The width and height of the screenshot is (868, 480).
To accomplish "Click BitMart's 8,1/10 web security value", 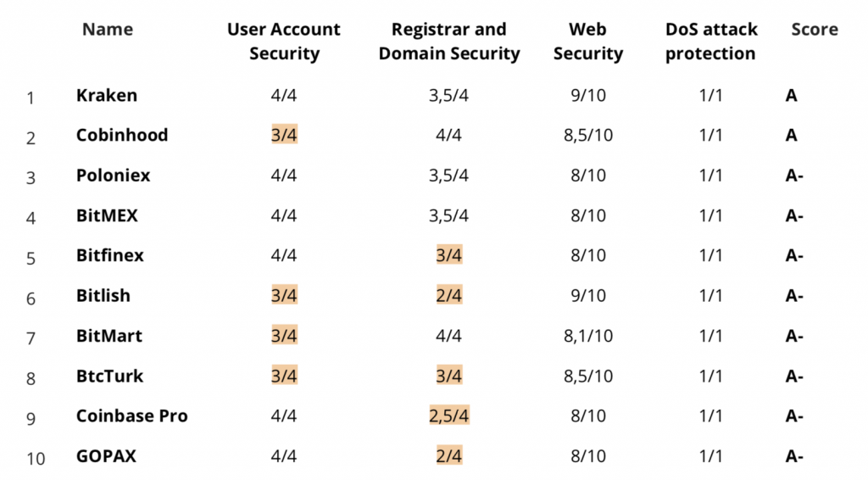I will (x=588, y=336).
